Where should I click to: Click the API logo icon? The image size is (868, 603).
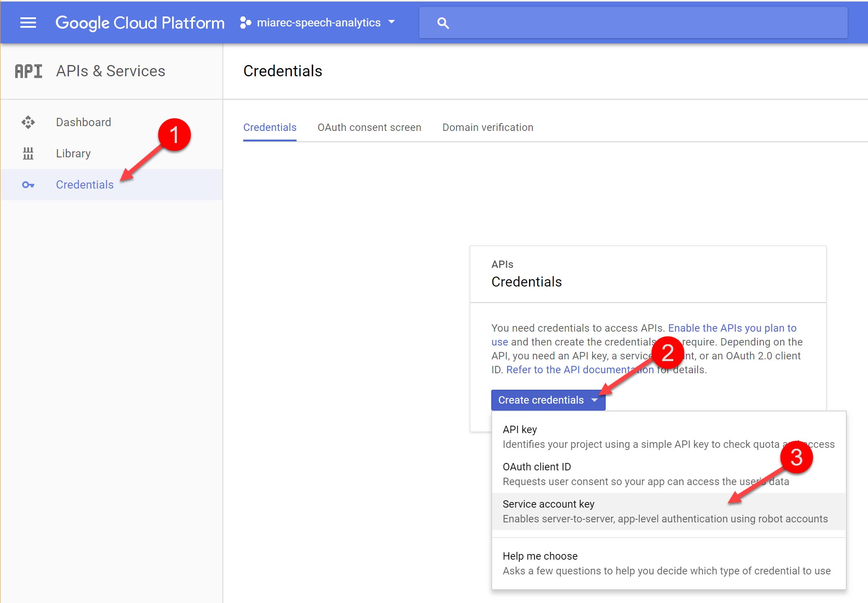click(29, 71)
